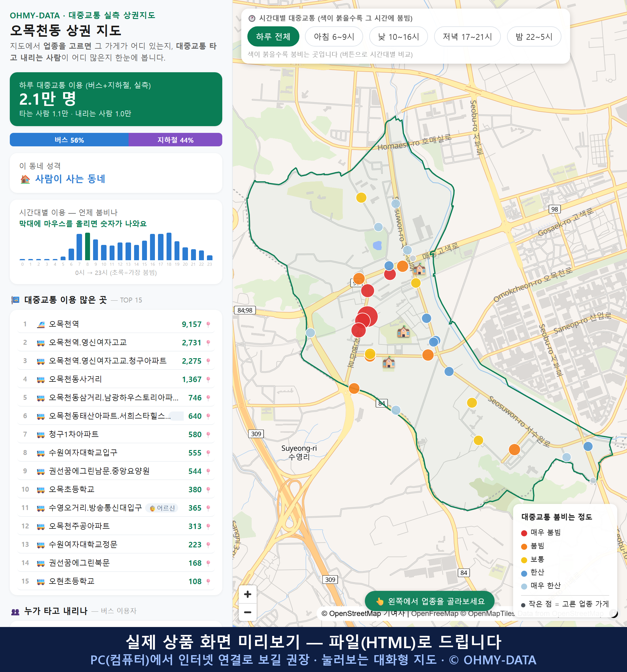Click pin icon for 오현초등학교 row

point(208,581)
